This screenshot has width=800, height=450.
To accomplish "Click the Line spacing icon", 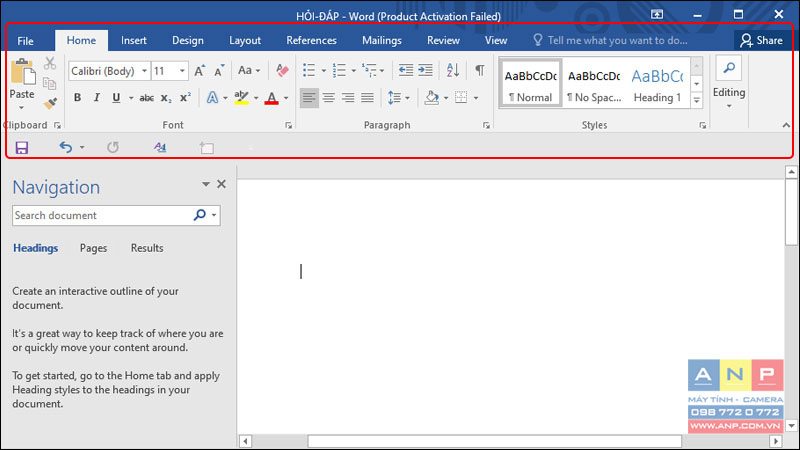I will pyautogui.click(x=394, y=97).
